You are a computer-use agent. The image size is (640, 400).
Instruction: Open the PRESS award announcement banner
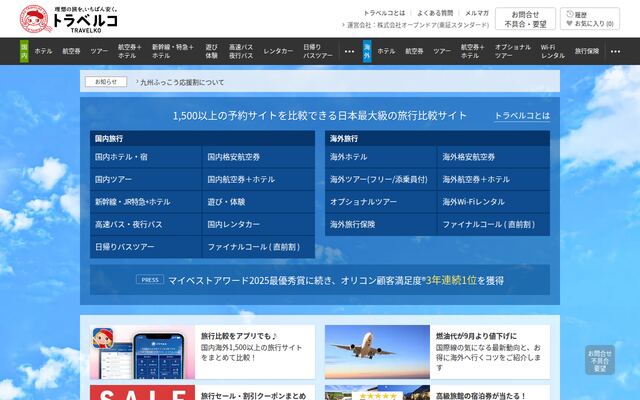pos(320,280)
